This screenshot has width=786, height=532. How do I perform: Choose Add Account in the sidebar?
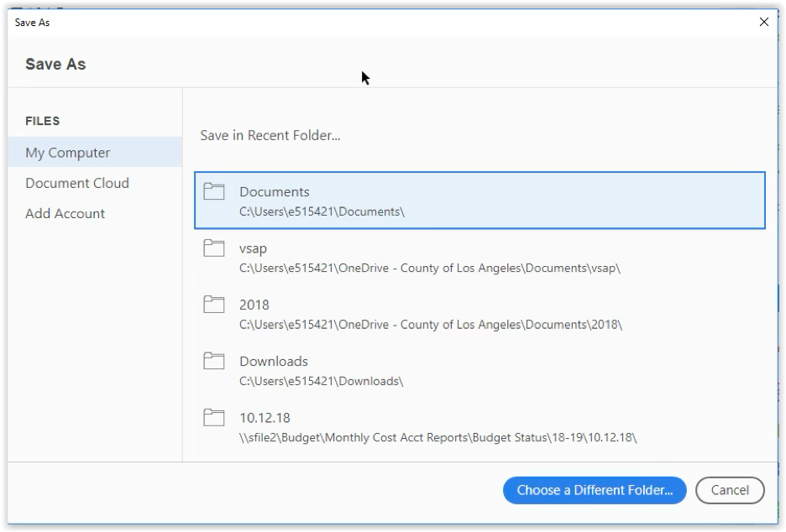point(65,213)
